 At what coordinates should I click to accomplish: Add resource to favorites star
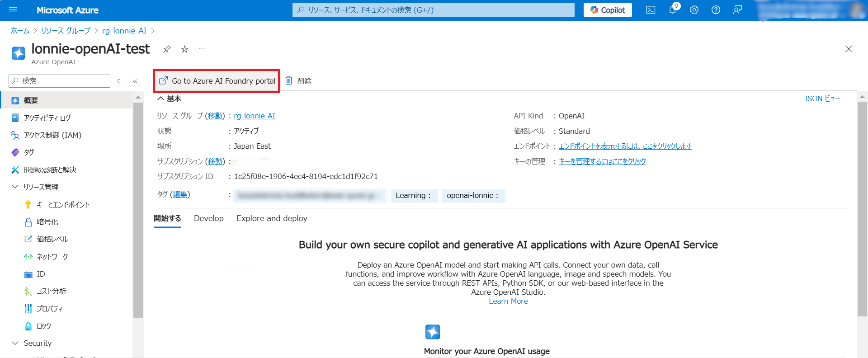(x=184, y=49)
